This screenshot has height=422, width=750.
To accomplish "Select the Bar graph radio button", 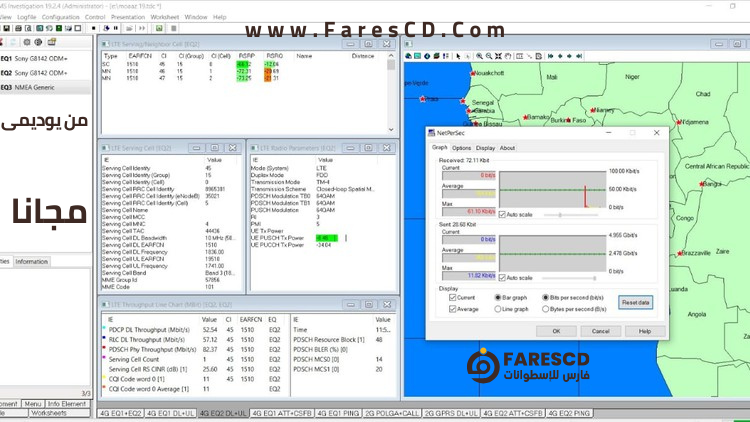I will 497,297.
